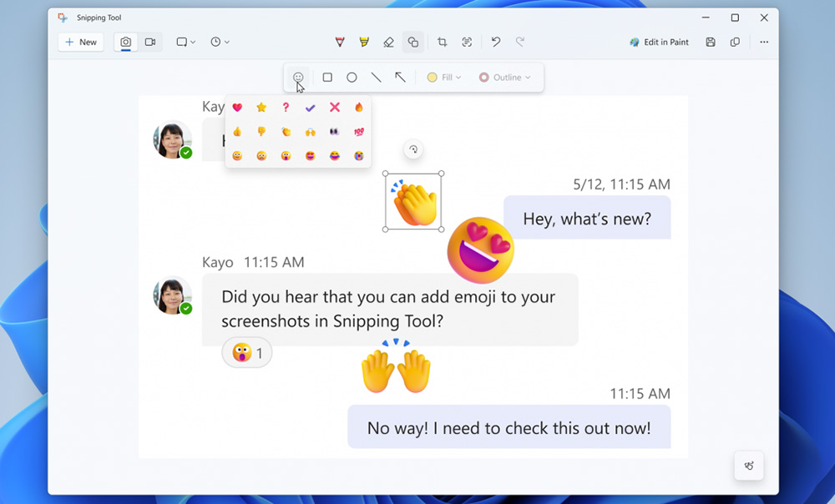Insert the purple check mark emoji

311,108
